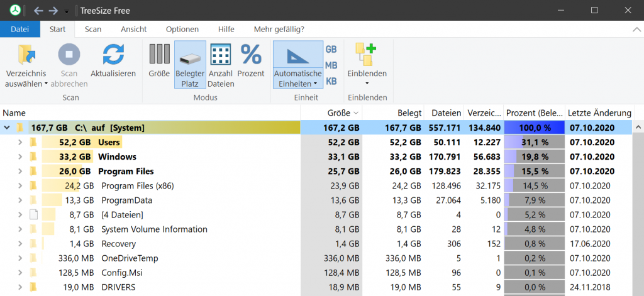Refresh the scan with Aktualisieren

click(113, 60)
